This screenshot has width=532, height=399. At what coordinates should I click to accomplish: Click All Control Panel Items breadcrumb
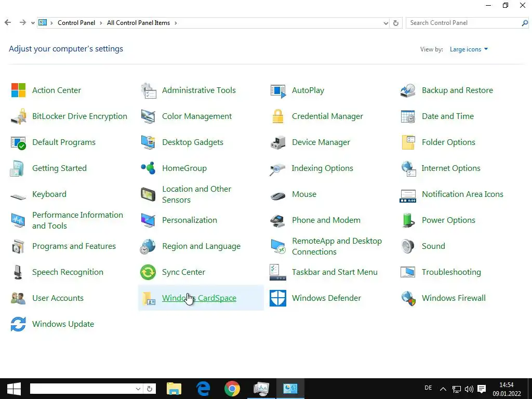coord(138,23)
